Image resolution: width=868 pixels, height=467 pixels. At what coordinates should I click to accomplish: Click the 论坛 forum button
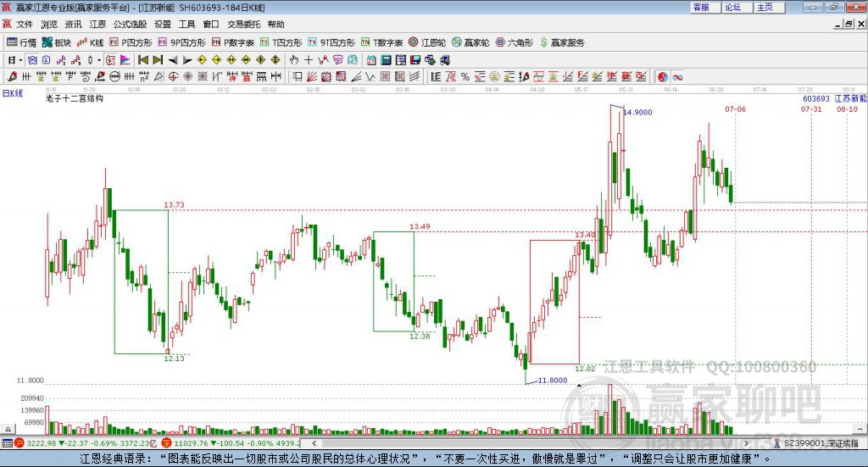click(737, 7)
